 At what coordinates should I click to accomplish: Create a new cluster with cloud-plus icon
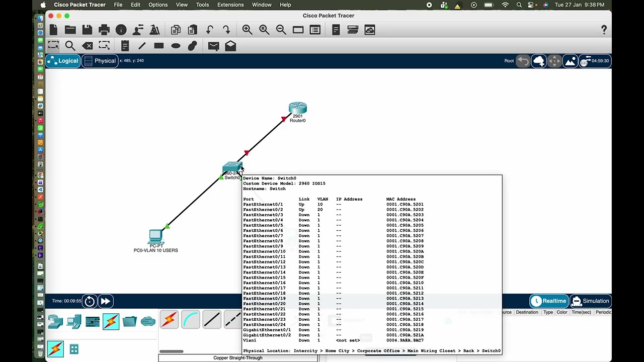pyautogui.click(x=539, y=61)
